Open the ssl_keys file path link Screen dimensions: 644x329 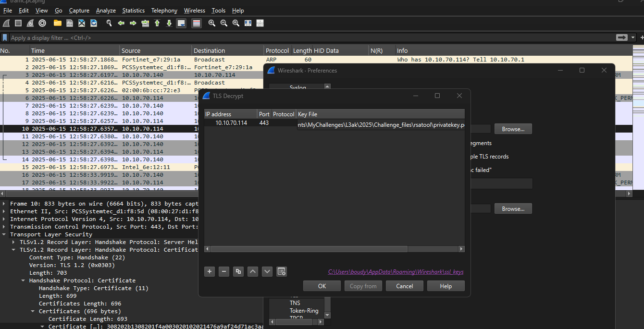tap(396, 272)
